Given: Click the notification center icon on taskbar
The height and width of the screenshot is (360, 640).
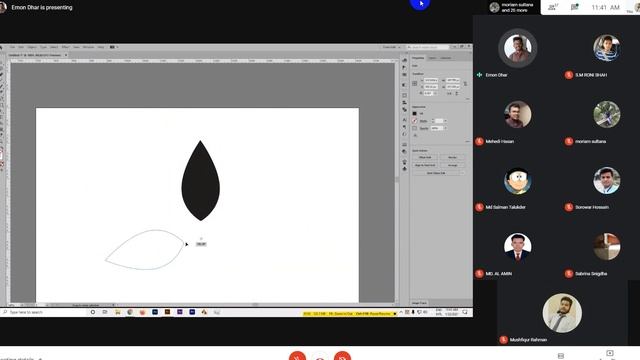Looking at the screenshot, I should [465, 312].
